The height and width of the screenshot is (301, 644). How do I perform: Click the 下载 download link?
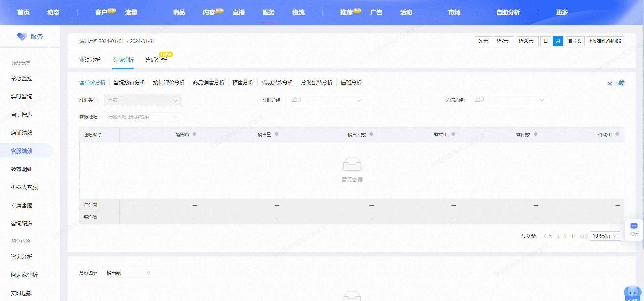(616, 83)
